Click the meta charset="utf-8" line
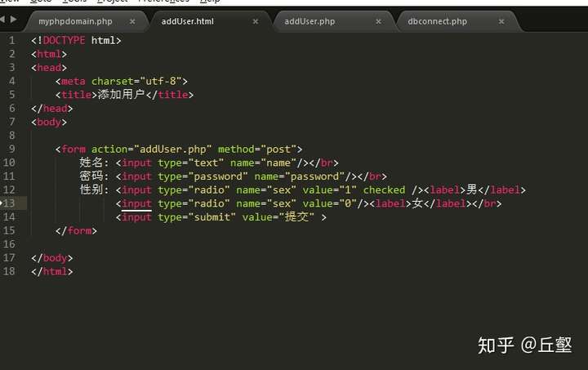Viewport: 588px width, 370px height. tap(121, 81)
